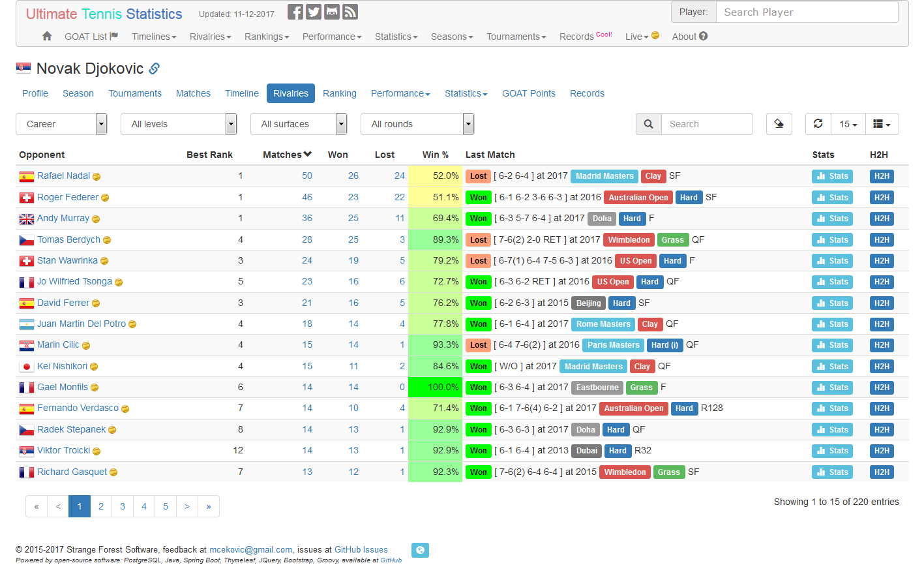Expand the Timelines navbar menu
924x578 pixels.
(x=154, y=37)
